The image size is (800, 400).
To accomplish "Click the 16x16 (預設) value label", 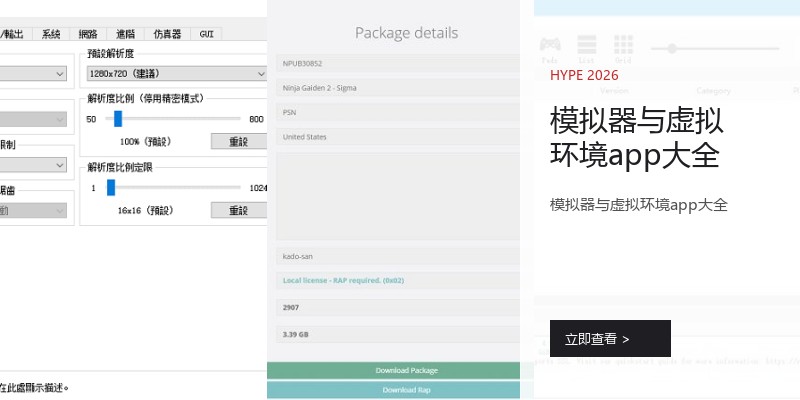I will [x=145, y=210].
